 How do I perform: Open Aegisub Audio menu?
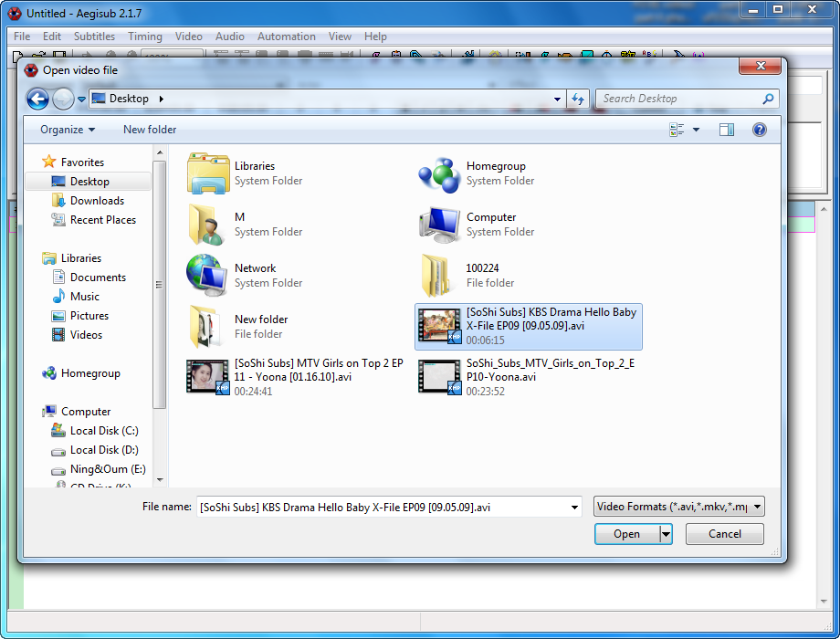click(x=230, y=37)
